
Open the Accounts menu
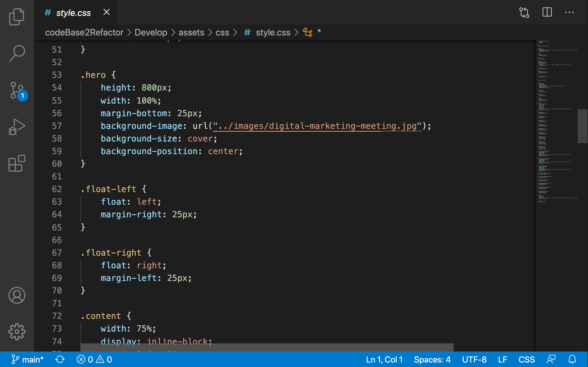point(17,295)
